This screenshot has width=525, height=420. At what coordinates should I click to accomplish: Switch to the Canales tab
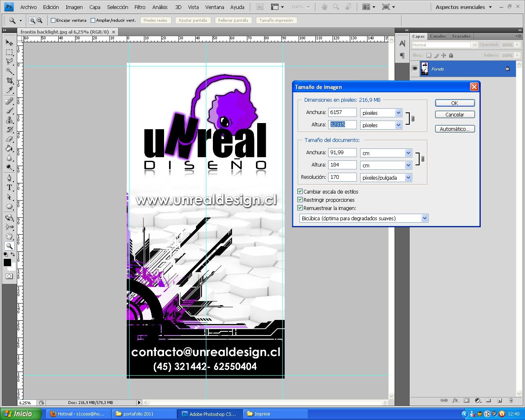click(x=438, y=36)
